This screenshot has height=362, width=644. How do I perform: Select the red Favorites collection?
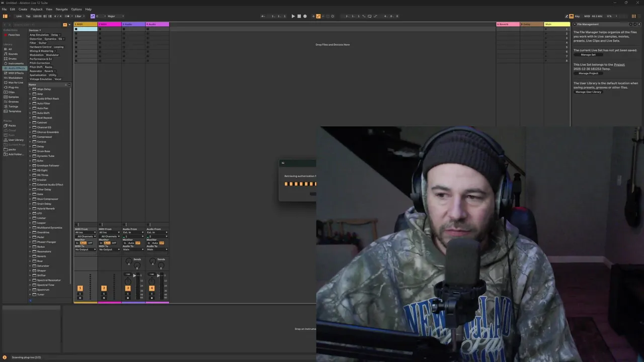pos(14,35)
